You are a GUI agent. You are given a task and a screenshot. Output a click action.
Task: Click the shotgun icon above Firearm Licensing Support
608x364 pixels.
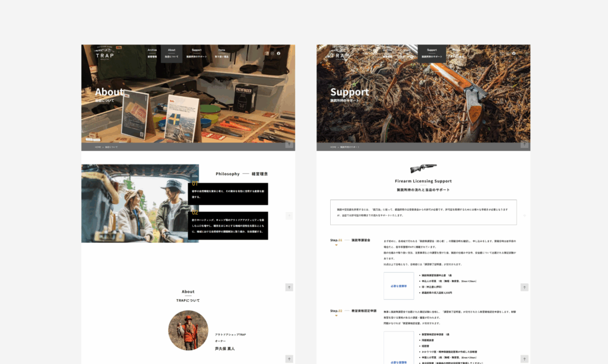423,169
